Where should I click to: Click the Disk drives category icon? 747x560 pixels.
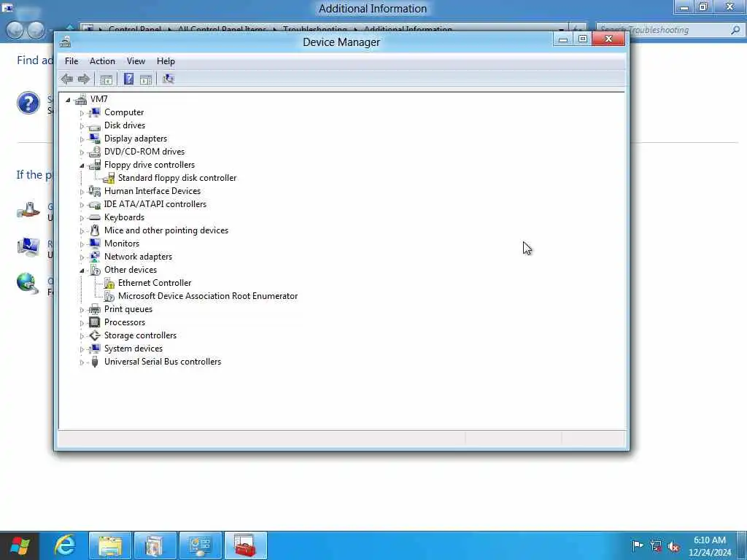coord(95,125)
